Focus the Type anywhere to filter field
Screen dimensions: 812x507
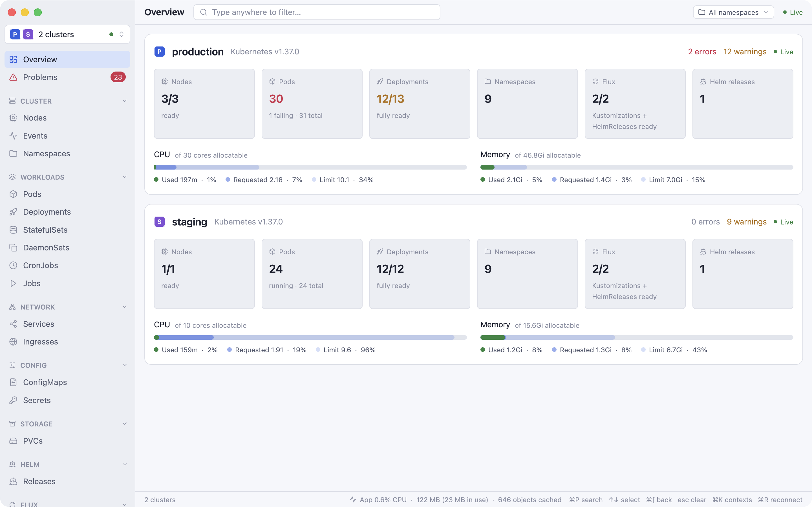(x=317, y=12)
